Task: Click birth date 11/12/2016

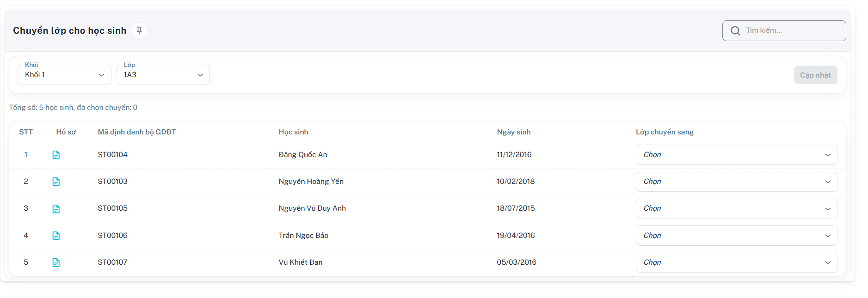Action: 514,155
